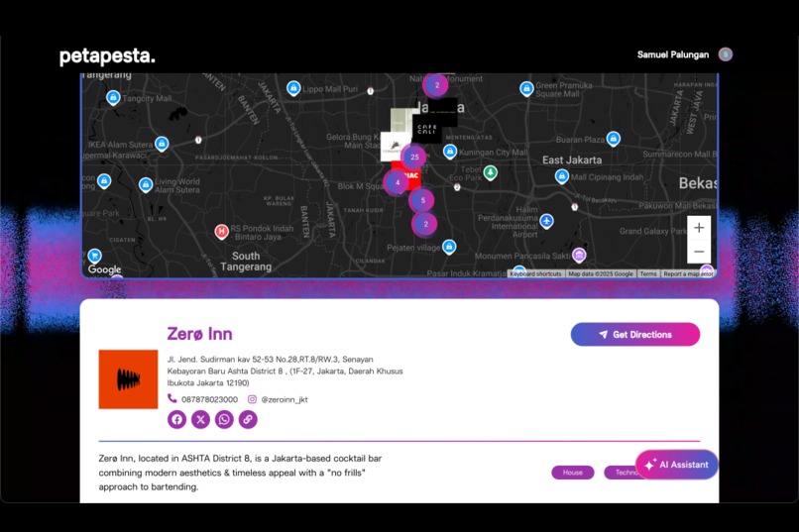
Task: Share the venue via WhatsApp
Action: coord(224,419)
